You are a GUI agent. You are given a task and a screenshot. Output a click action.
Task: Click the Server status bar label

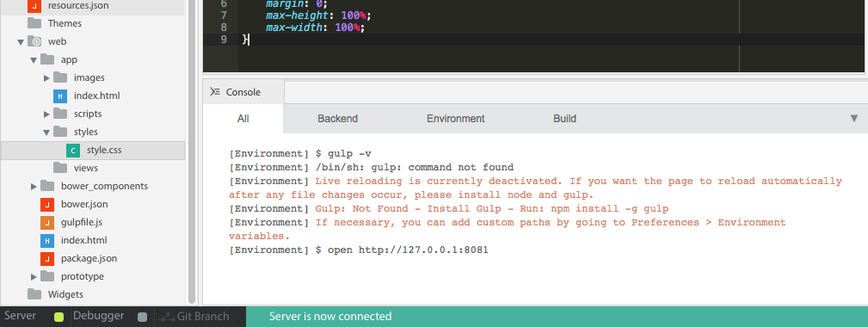tap(20, 316)
